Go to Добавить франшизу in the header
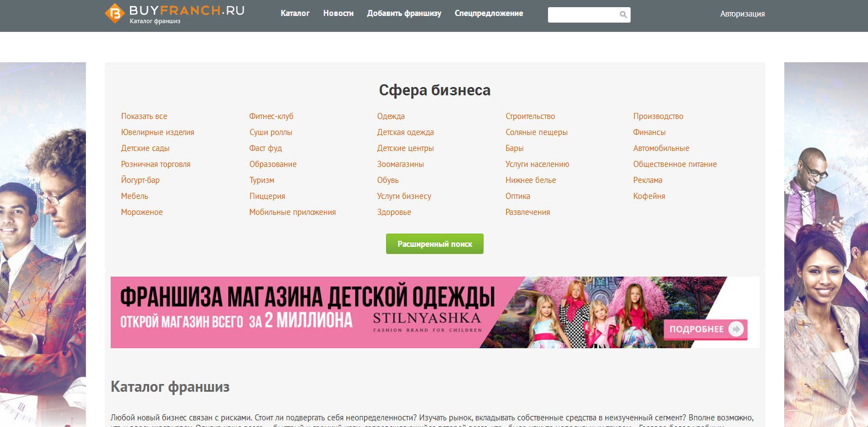The width and height of the screenshot is (868, 427). pos(404,13)
